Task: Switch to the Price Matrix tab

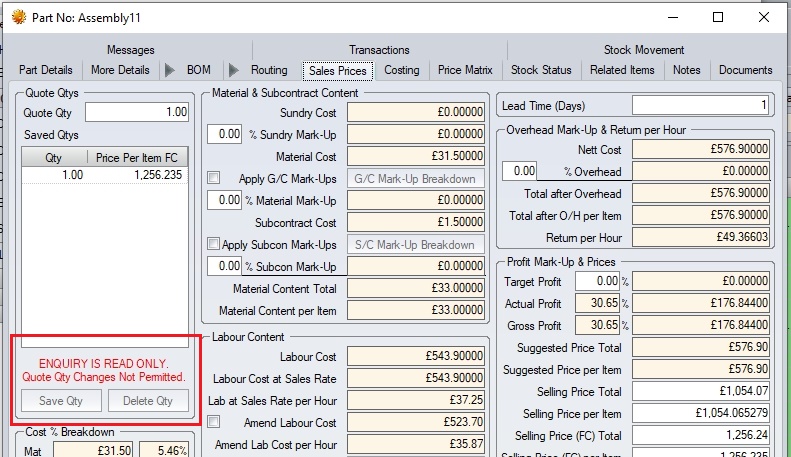Action: tap(465, 70)
